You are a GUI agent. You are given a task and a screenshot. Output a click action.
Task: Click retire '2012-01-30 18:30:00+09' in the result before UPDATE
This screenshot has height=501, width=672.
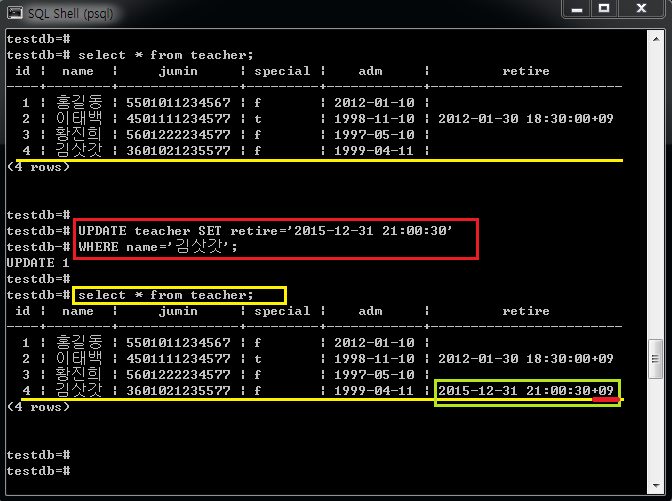pos(525,118)
